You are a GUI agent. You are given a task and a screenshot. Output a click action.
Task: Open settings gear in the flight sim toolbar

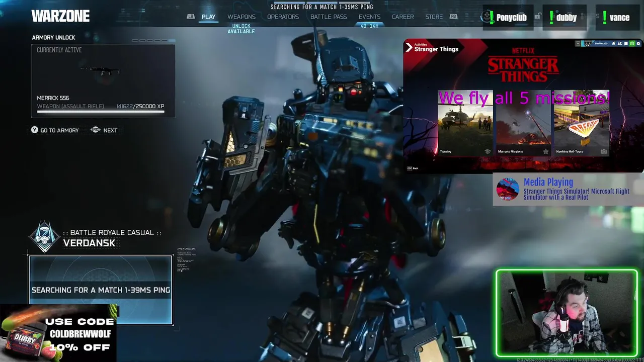point(638,44)
